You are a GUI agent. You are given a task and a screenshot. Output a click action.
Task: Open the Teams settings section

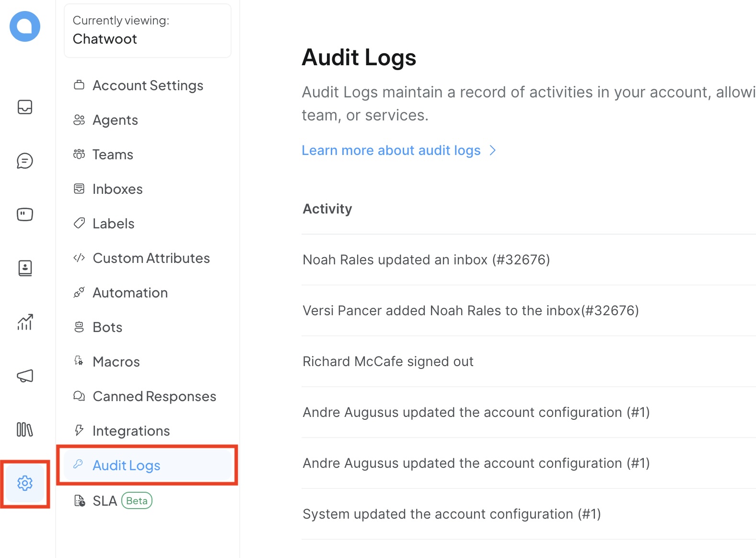point(113,154)
